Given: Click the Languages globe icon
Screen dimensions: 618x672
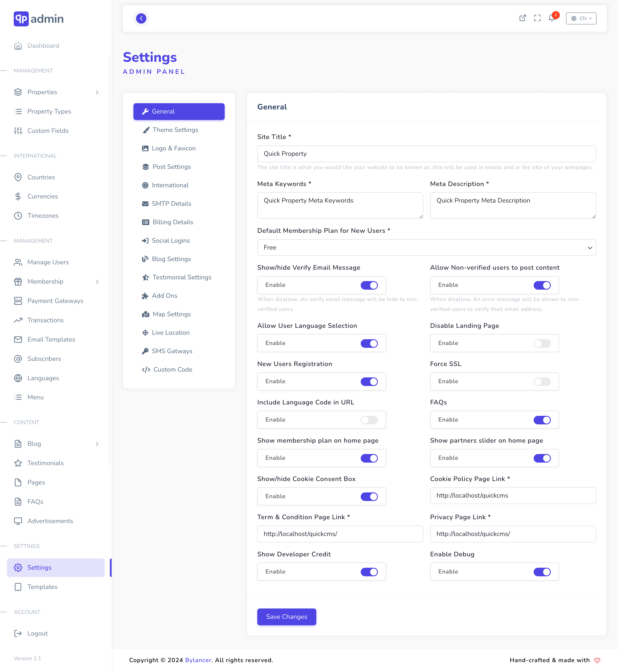Looking at the screenshot, I should pos(18,378).
